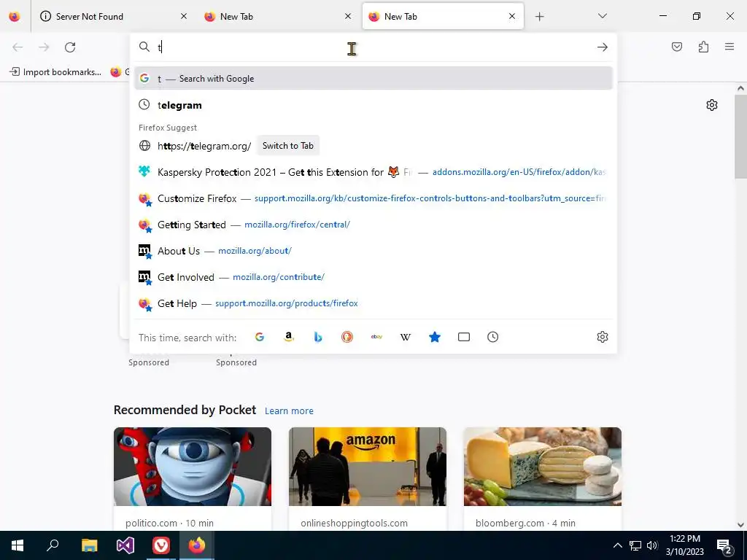Viewport: 747px width, 560px height.
Task: Search this time with DuckDuckGo icon
Action: tap(347, 337)
